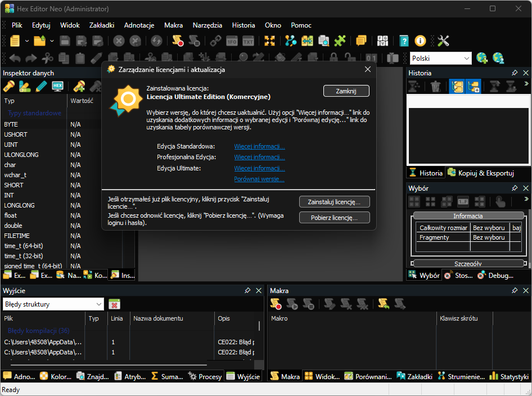Open settings via the wrench tools icon
The height and width of the screenshot is (396, 532).
click(x=443, y=41)
